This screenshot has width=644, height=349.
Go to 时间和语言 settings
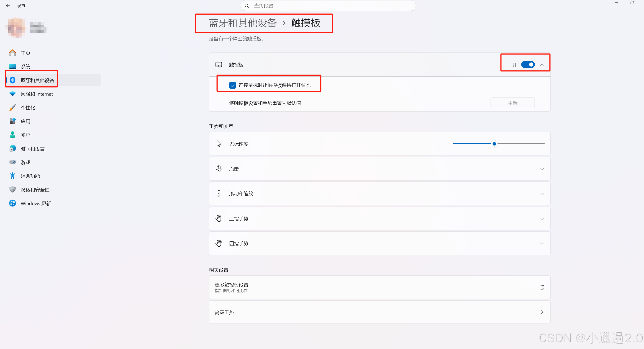pos(33,149)
